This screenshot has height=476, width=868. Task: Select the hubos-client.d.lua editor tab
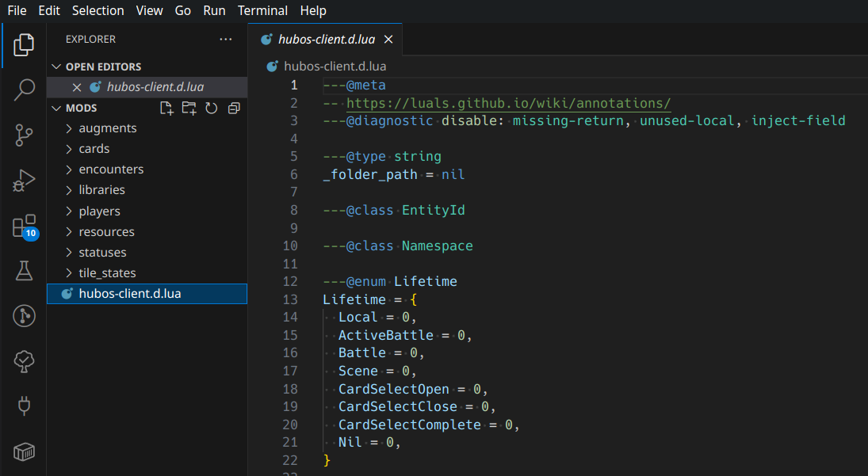(326, 40)
